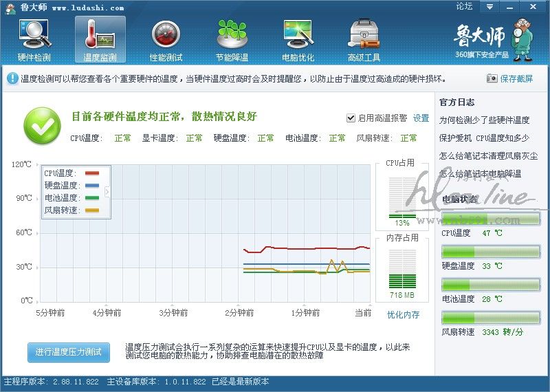
Task: Click the CPU温度 green status bar
Action: (x=490, y=219)
